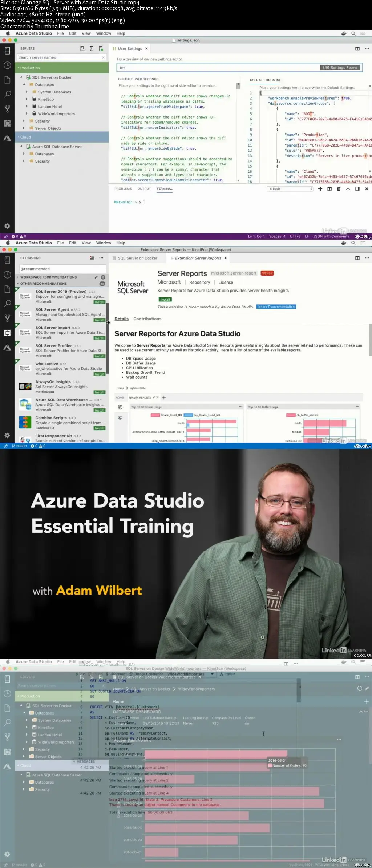Add a new terminal with plus icon
Viewport: 372px width, 868px height.
point(320,189)
